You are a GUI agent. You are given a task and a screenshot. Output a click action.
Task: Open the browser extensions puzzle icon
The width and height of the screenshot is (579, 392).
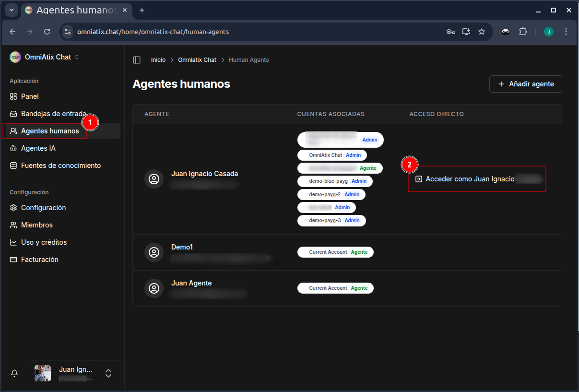pos(523,32)
